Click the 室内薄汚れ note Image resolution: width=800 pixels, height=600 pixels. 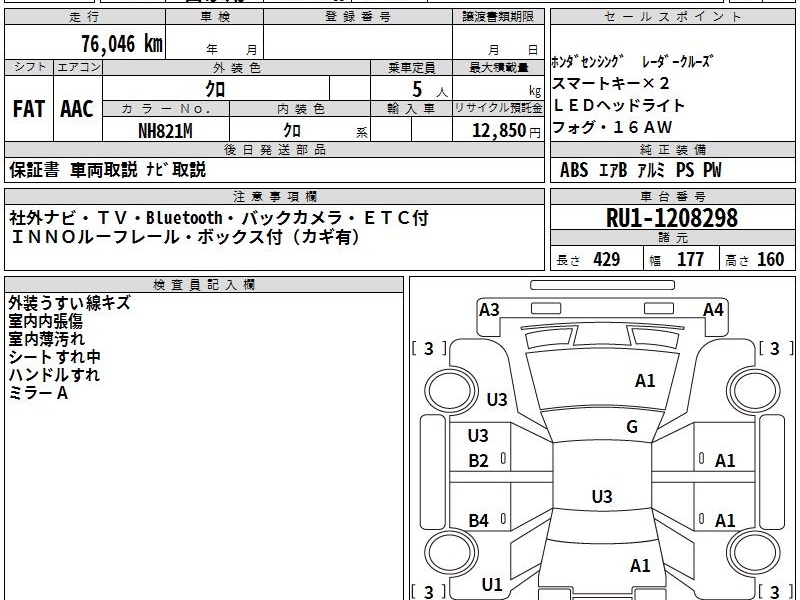tap(46, 339)
